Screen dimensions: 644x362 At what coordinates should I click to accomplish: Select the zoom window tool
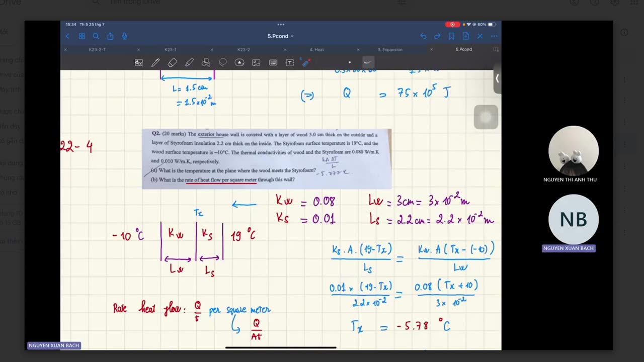[139, 62]
